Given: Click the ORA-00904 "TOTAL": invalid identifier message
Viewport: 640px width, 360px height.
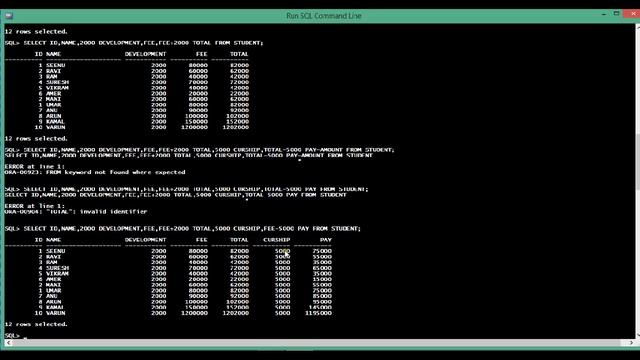Looking at the screenshot, I should coord(76,212).
